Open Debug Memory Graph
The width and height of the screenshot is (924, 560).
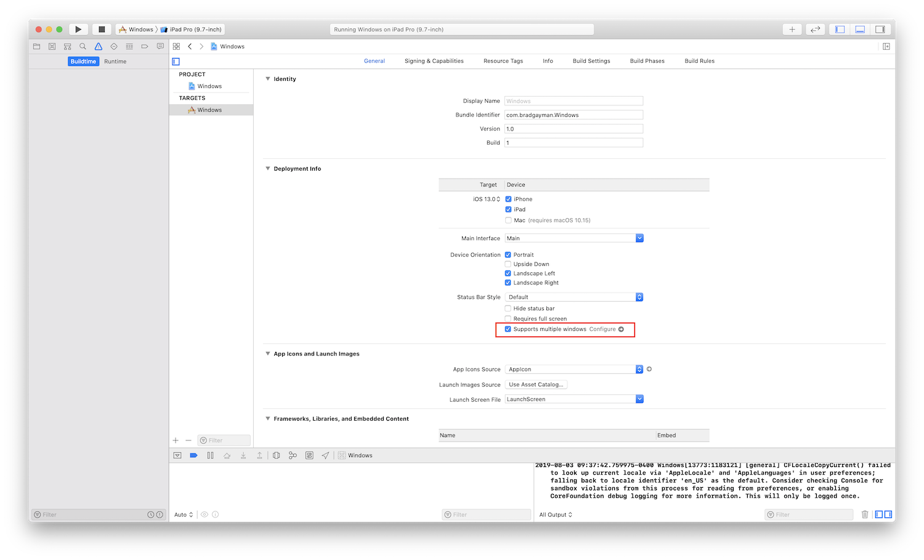(293, 455)
